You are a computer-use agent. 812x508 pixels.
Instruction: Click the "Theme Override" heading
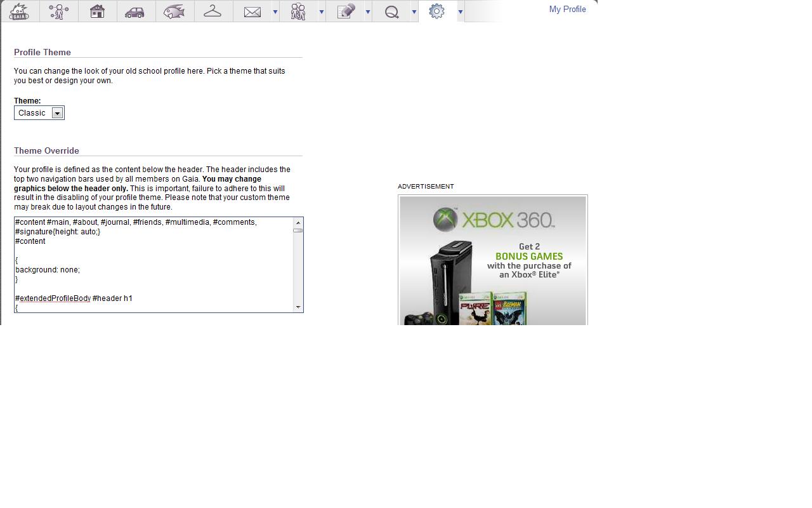coord(46,150)
